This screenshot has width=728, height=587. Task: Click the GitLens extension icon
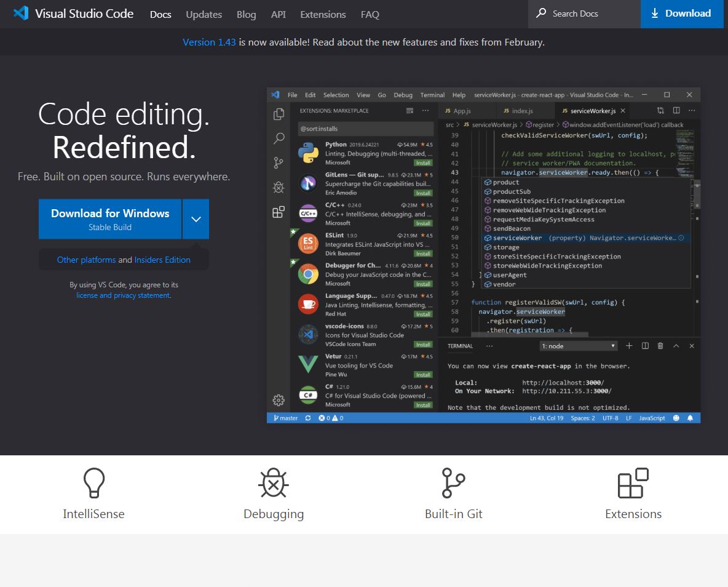pos(308,183)
